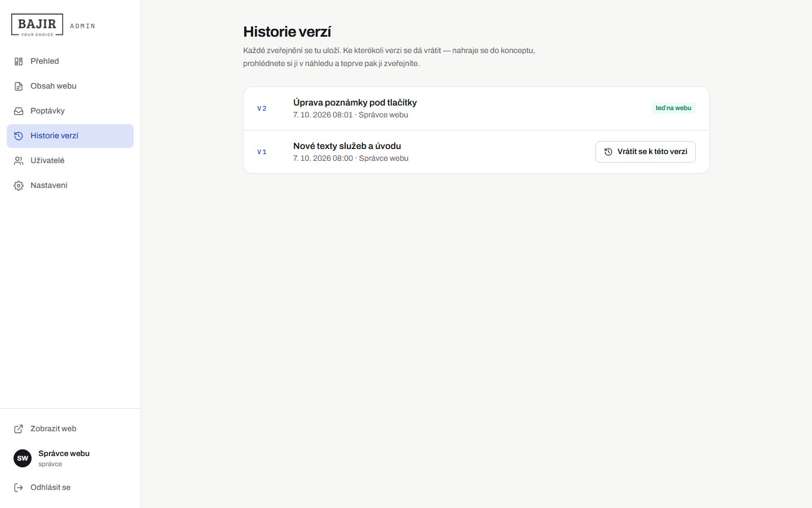Click the SW avatar circle
The image size is (812, 508).
(x=23, y=458)
